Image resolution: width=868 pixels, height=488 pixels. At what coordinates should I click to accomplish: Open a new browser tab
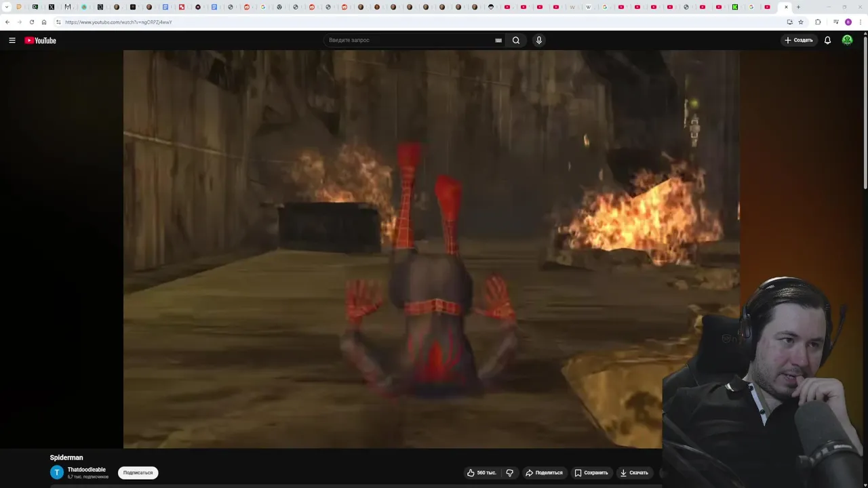(798, 7)
